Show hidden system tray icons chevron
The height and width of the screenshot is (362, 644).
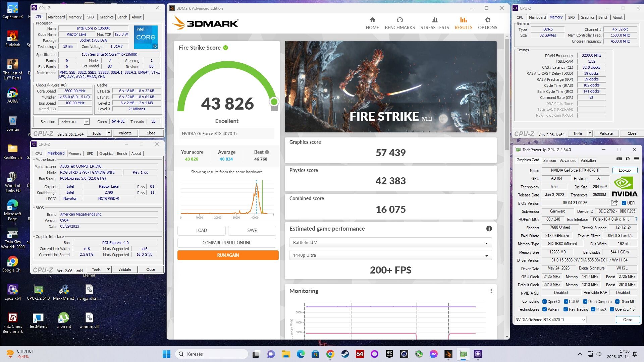[x=580, y=354]
